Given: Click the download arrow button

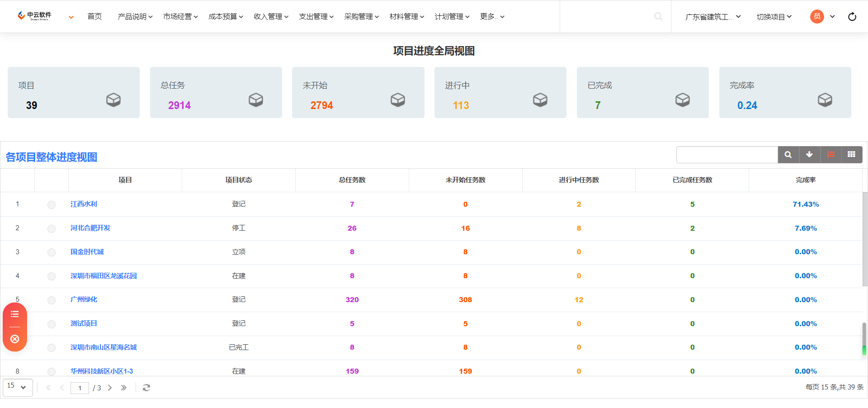Looking at the screenshot, I should pyautogui.click(x=809, y=155).
